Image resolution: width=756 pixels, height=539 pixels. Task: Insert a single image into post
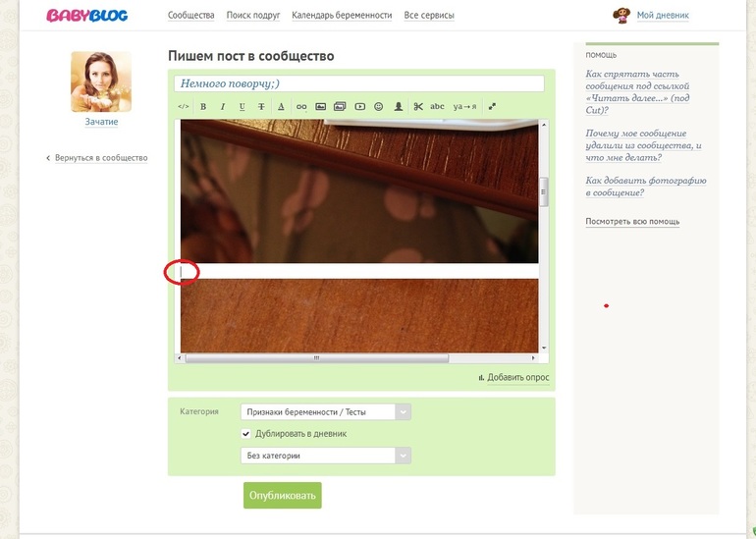coord(321,107)
